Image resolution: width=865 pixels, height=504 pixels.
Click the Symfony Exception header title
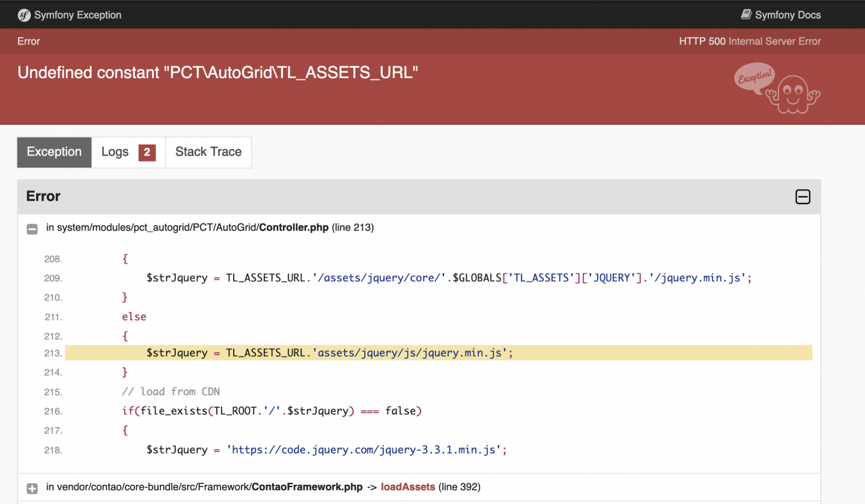coord(77,15)
